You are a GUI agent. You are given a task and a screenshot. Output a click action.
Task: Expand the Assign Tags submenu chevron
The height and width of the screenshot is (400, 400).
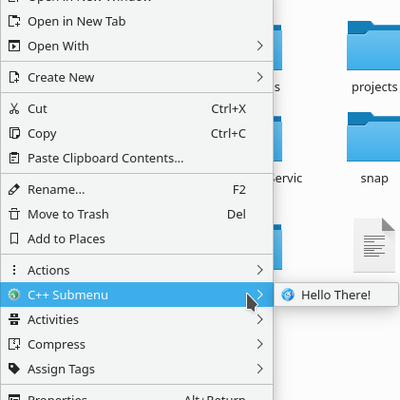tap(260, 368)
